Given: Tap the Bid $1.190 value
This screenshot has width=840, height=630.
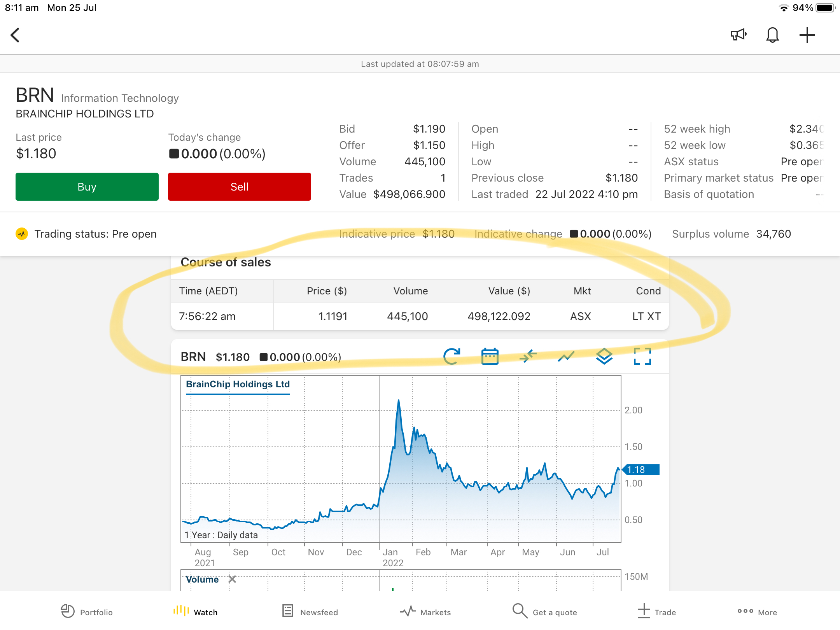Looking at the screenshot, I should pos(429,129).
